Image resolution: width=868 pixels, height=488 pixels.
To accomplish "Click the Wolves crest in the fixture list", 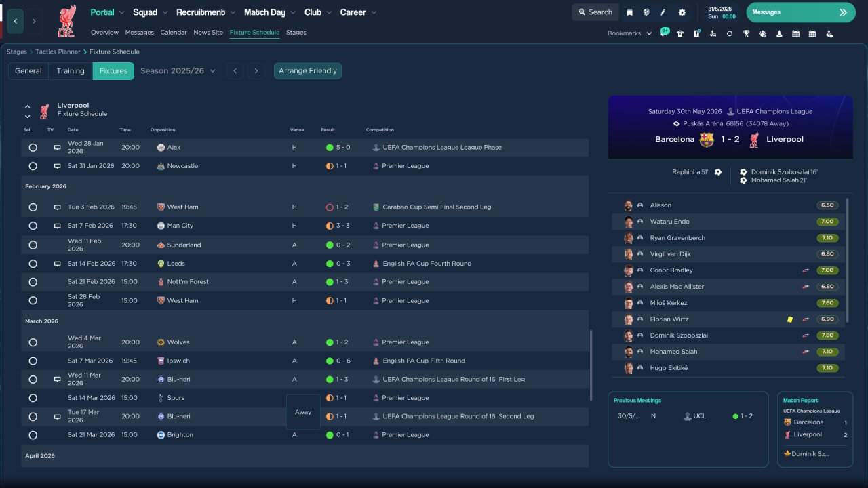I will click(x=161, y=342).
